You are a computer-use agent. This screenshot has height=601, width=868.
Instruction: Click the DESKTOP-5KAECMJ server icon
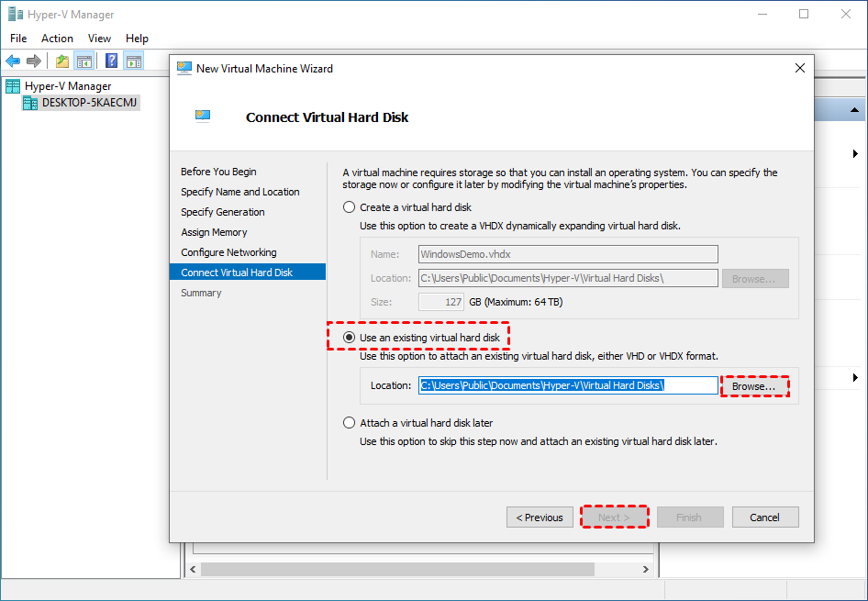30,103
